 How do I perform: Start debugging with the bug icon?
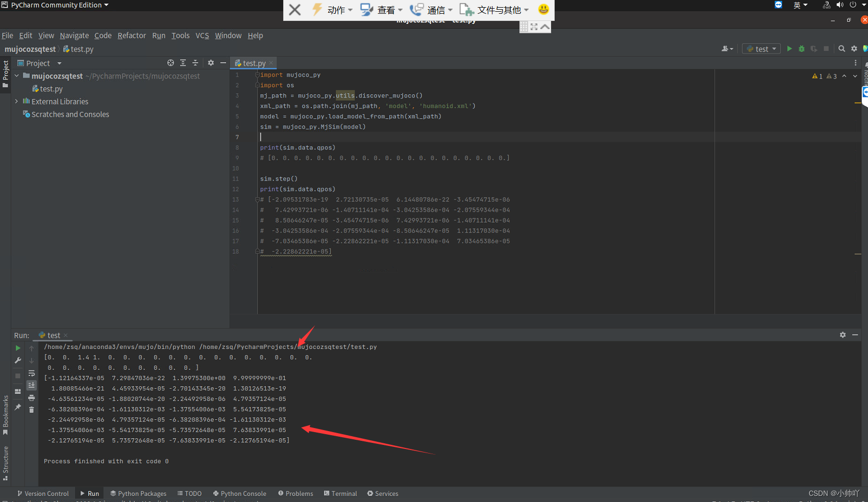coord(802,49)
